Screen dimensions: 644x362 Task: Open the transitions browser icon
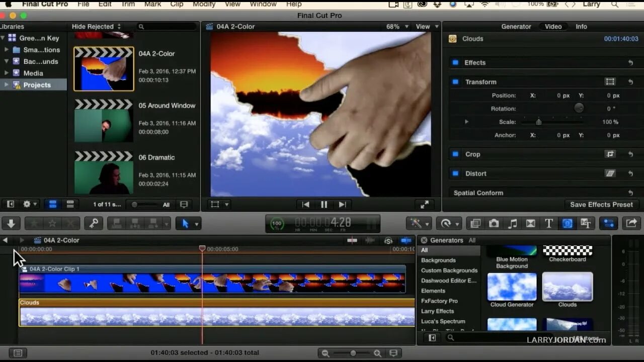[x=530, y=224]
